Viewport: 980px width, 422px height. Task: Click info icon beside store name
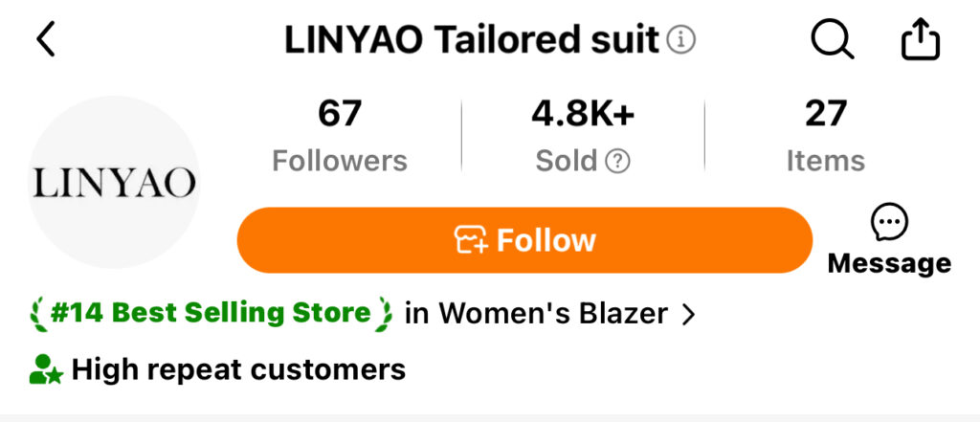point(681,40)
